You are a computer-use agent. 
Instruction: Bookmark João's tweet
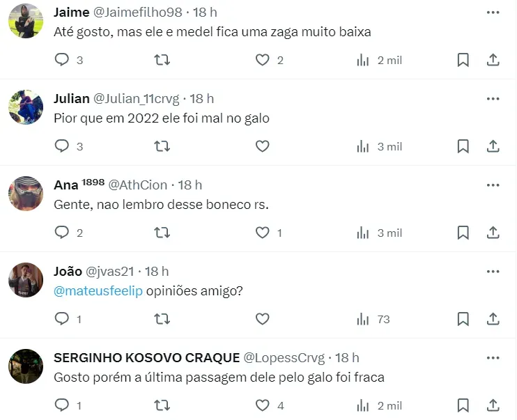click(x=463, y=319)
